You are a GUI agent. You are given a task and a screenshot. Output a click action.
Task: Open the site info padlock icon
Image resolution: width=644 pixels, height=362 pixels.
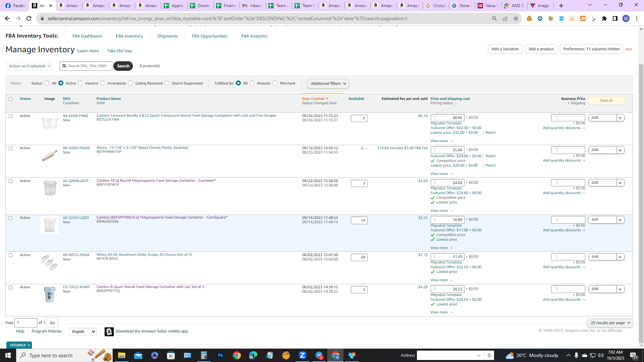(42, 18)
